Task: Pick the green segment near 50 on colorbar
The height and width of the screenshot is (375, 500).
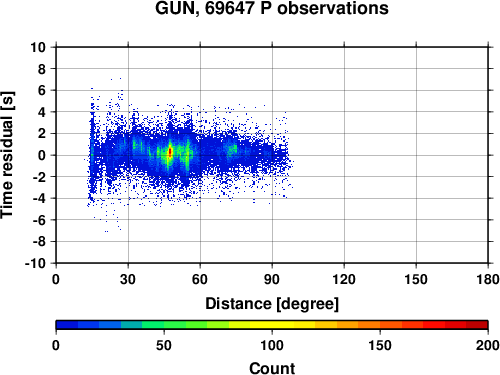Action: [164, 325]
